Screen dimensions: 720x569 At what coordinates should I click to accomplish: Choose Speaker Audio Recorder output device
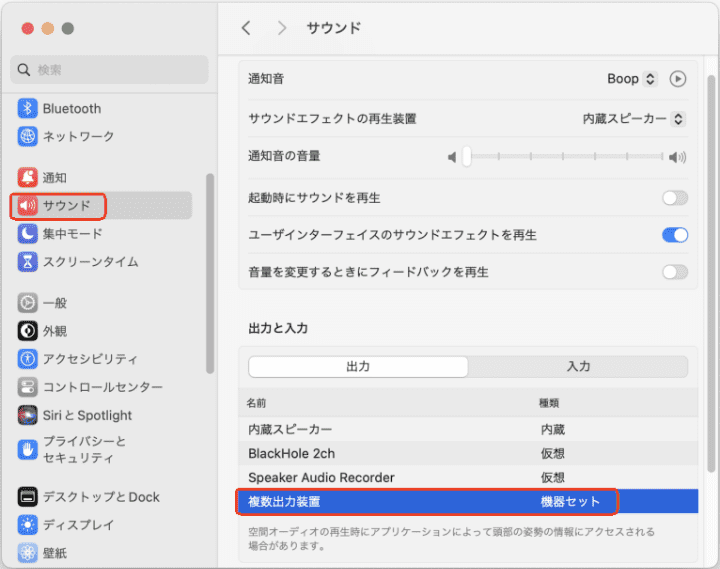click(321, 477)
